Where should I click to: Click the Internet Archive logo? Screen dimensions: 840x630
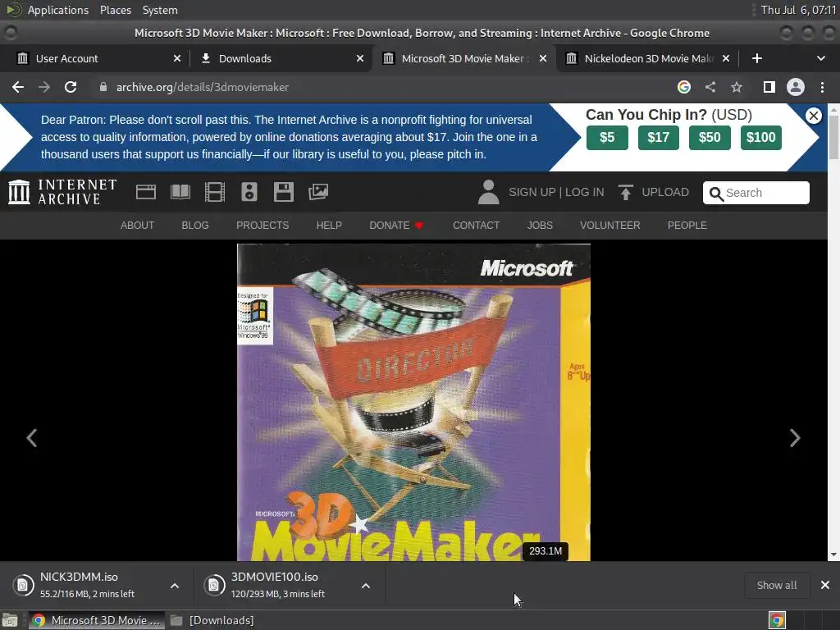click(62, 192)
